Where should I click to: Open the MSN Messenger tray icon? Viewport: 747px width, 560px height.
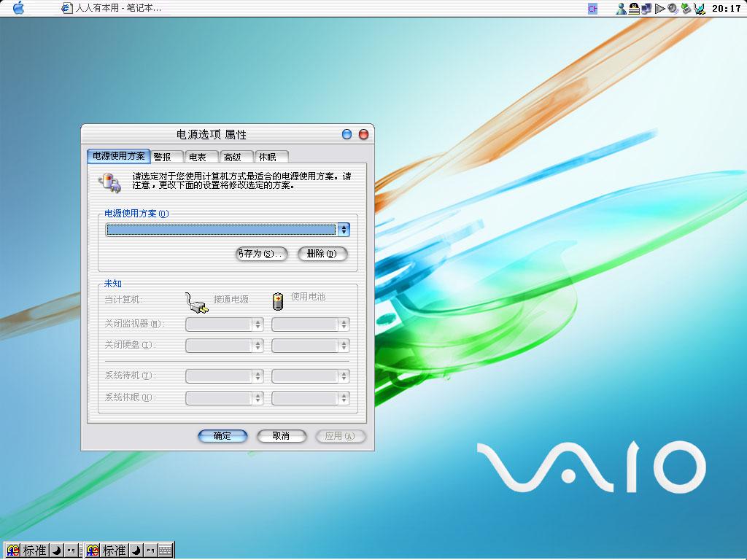tap(621, 9)
